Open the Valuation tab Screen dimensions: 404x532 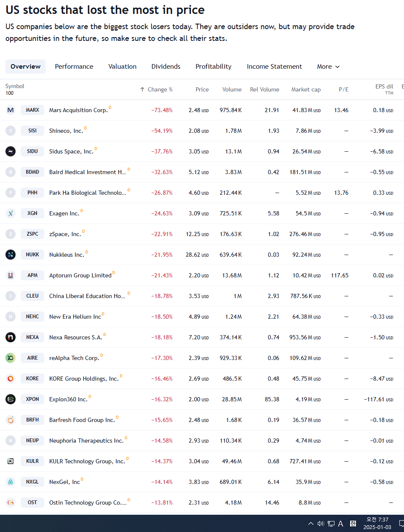pos(123,67)
